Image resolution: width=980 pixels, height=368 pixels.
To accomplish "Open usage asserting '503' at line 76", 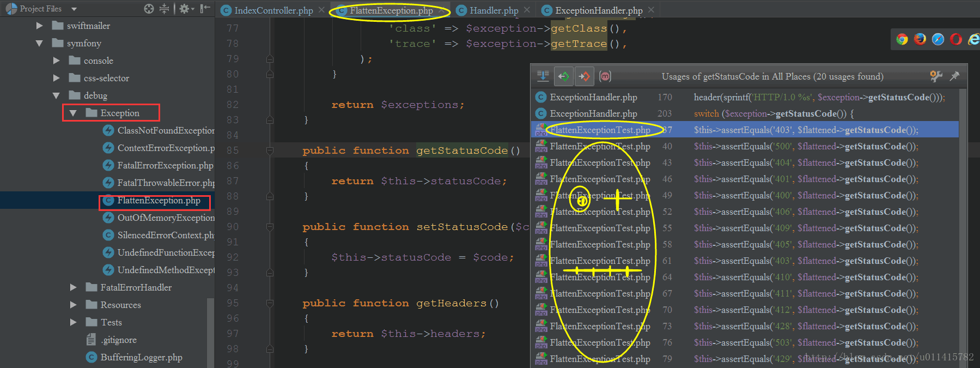I will pyautogui.click(x=745, y=342).
